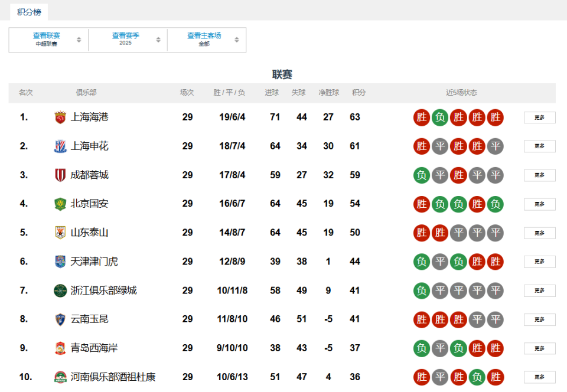Open the 山东泰山 club name link

[x=89, y=233]
